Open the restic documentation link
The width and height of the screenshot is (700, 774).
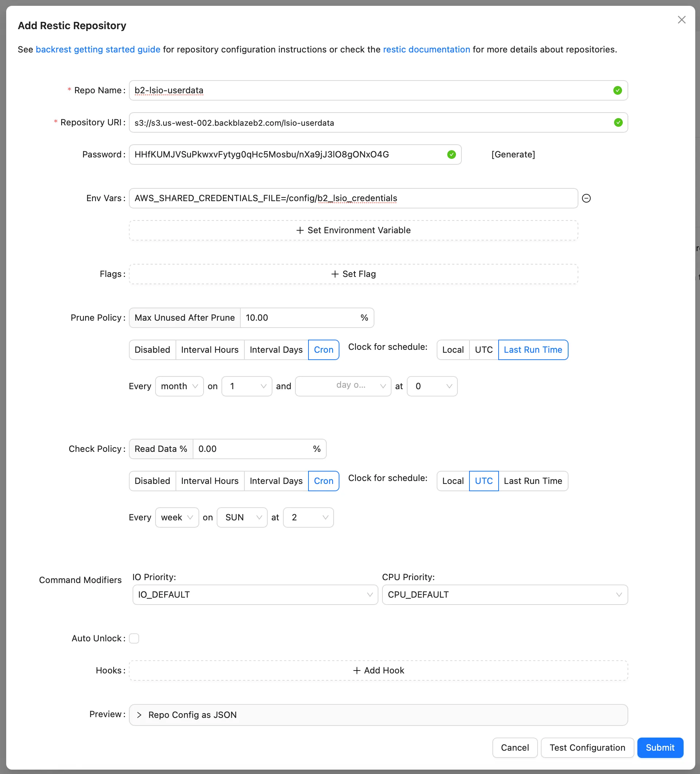(426, 50)
